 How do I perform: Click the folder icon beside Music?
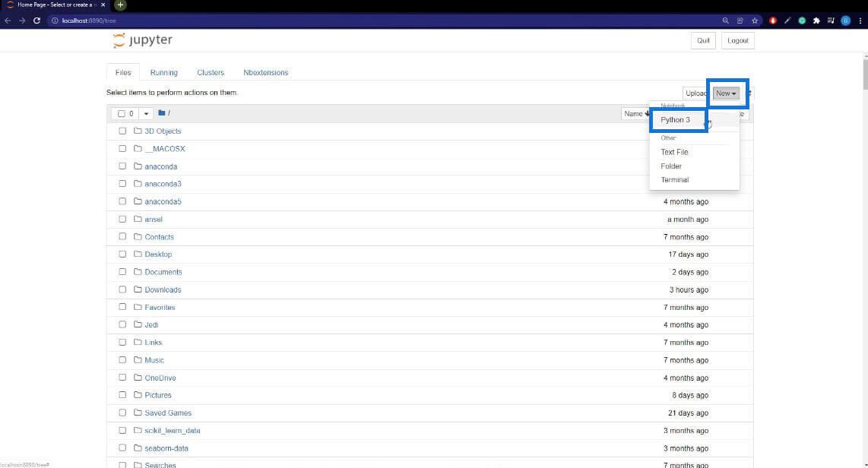coord(138,359)
